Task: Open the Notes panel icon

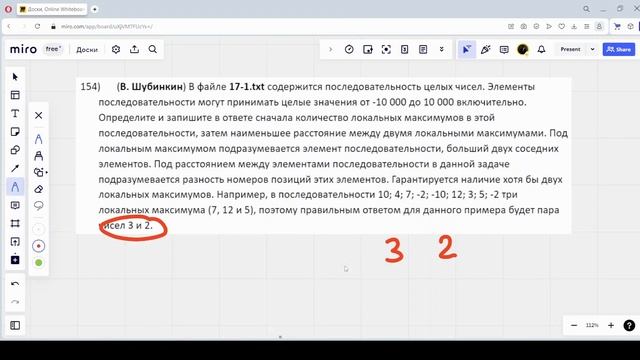Action: tap(423, 49)
